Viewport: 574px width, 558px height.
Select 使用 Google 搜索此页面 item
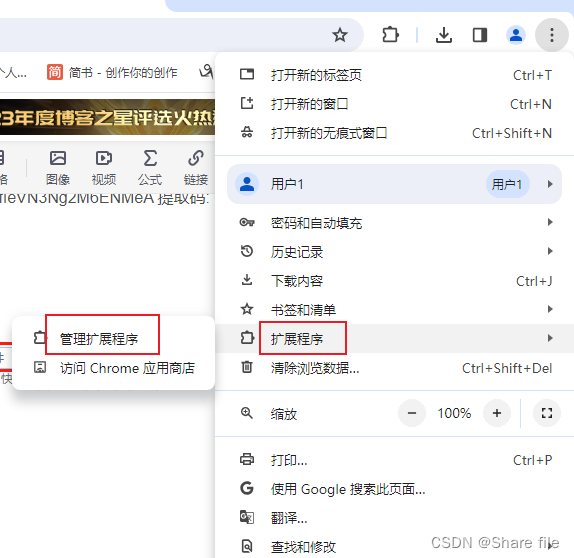pos(395,489)
